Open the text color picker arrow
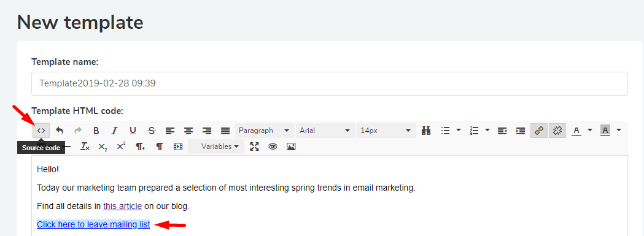This screenshot has height=236, width=644. (x=590, y=131)
